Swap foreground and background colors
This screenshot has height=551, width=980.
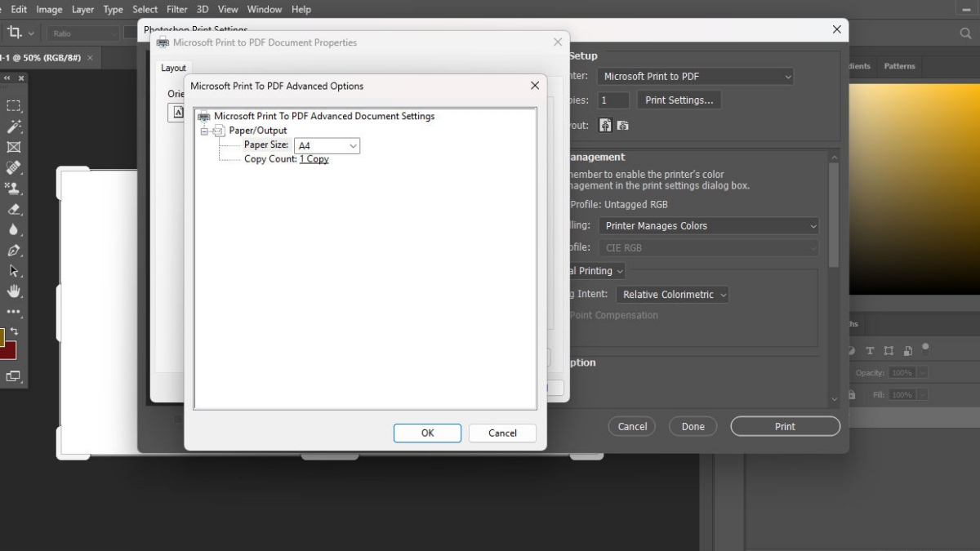pyautogui.click(x=14, y=331)
